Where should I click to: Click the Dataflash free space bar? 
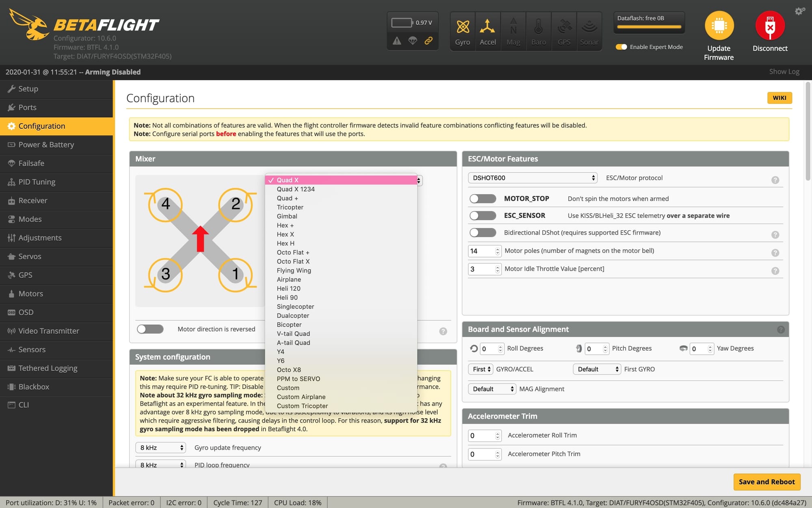click(649, 27)
